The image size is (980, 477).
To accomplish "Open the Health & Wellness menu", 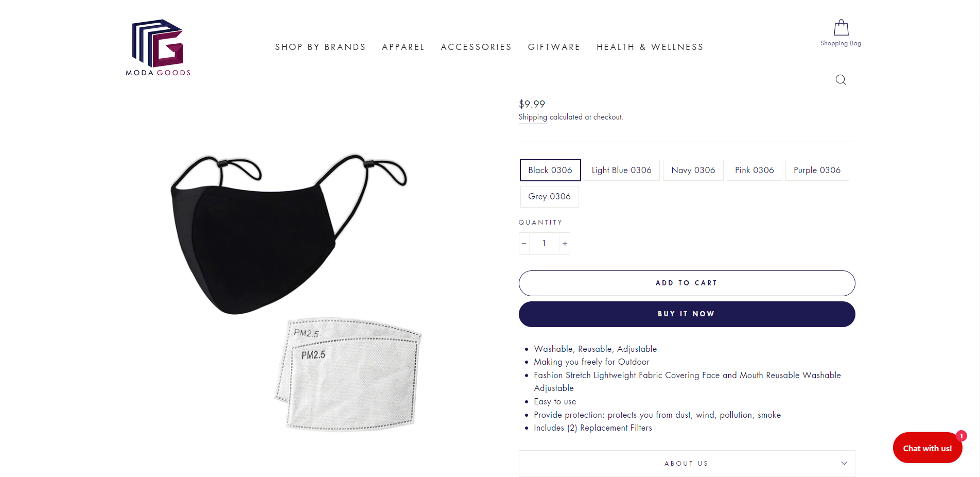I will click(650, 47).
